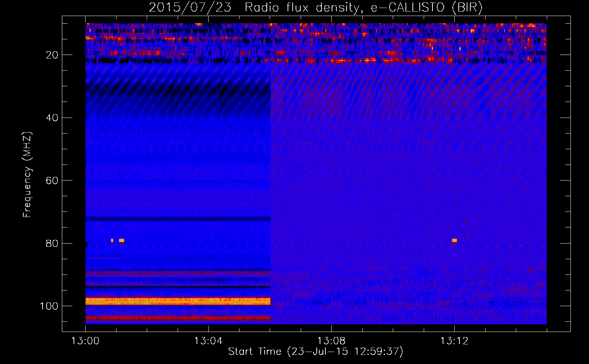Click the bright yellow band near 98 MHz

pyautogui.click(x=178, y=301)
